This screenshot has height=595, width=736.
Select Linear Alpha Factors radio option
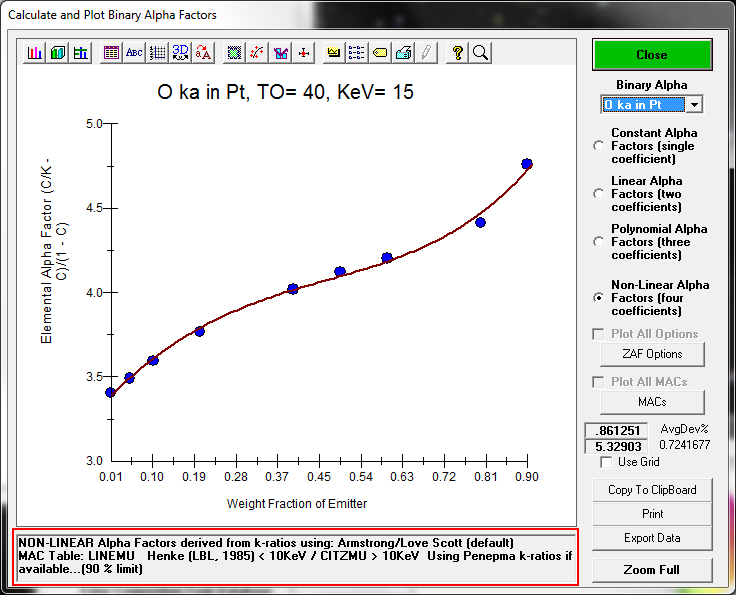tap(599, 194)
